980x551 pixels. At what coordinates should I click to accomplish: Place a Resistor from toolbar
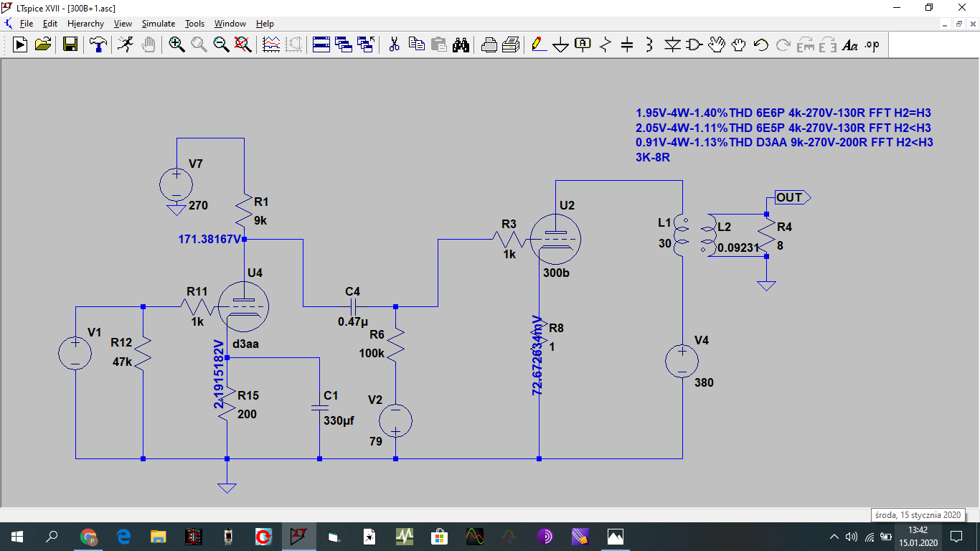(605, 44)
